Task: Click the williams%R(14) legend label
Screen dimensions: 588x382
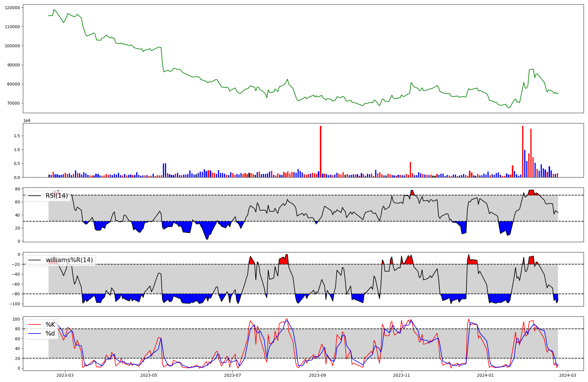Action: click(69, 260)
